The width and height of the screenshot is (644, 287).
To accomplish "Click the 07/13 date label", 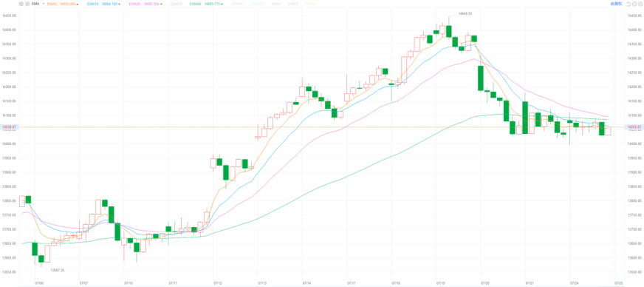I will pos(262,283).
